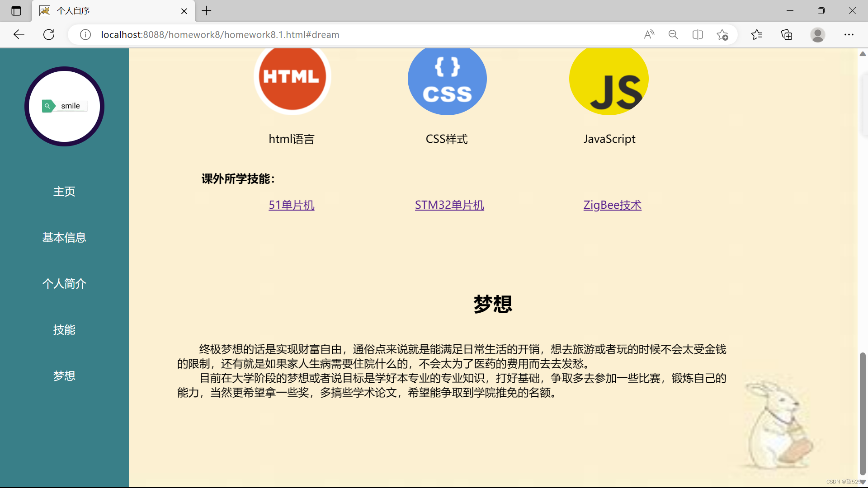Click the scrollbar up arrow
Screen dimensions: 868x488
pos(863,54)
